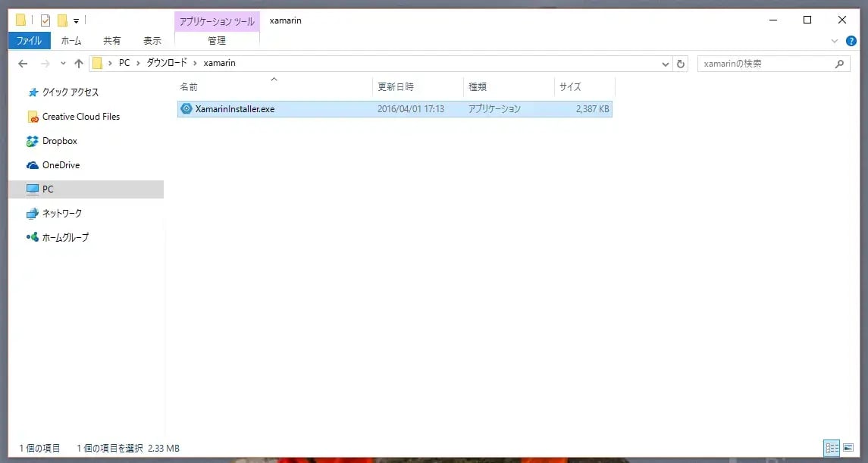The height and width of the screenshot is (463, 868).
Task: Click the アプリケーション type cell
Action: click(494, 109)
